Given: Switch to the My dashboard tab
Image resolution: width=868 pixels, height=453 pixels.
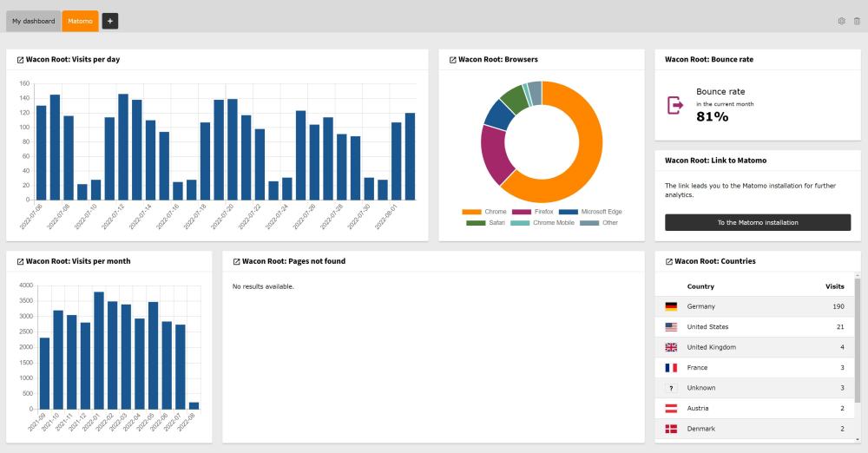Looking at the screenshot, I should click(34, 21).
